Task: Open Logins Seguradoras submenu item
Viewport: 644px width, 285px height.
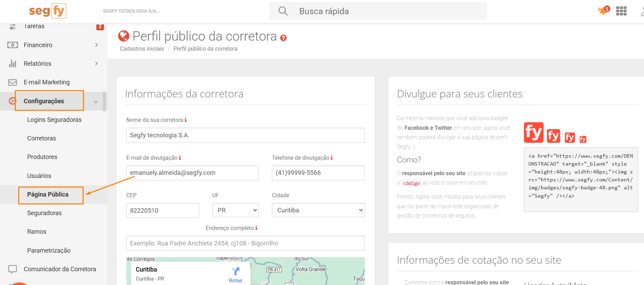Action: click(x=54, y=120)
